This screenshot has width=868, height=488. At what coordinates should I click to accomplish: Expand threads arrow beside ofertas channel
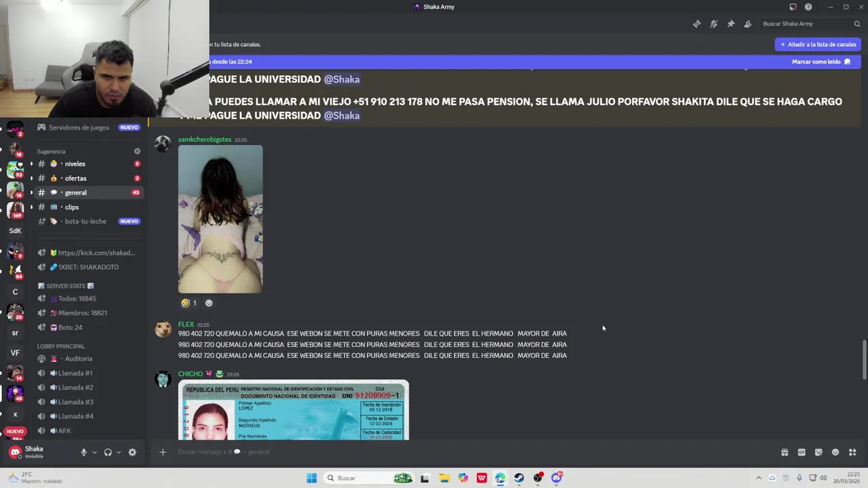[31, 178]
